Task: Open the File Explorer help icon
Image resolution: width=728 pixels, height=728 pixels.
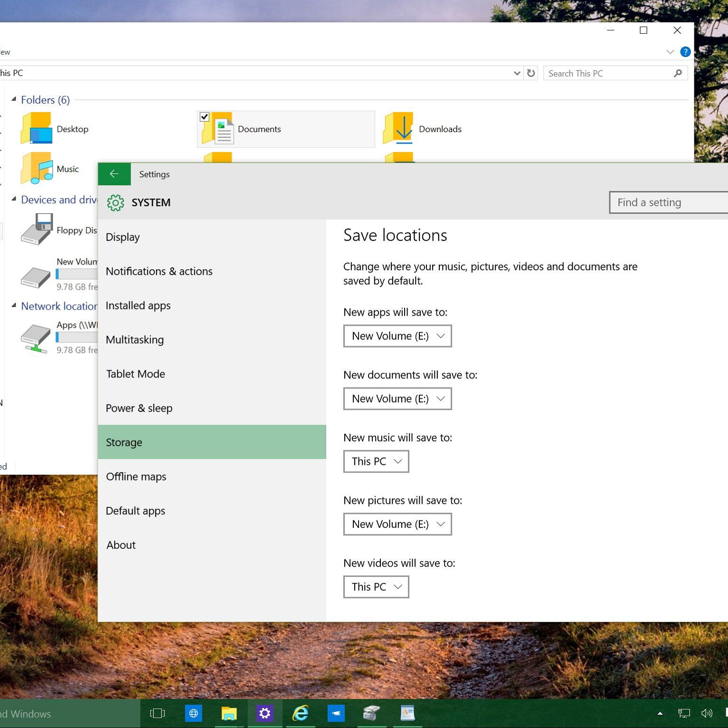Action: coord(685,52)
